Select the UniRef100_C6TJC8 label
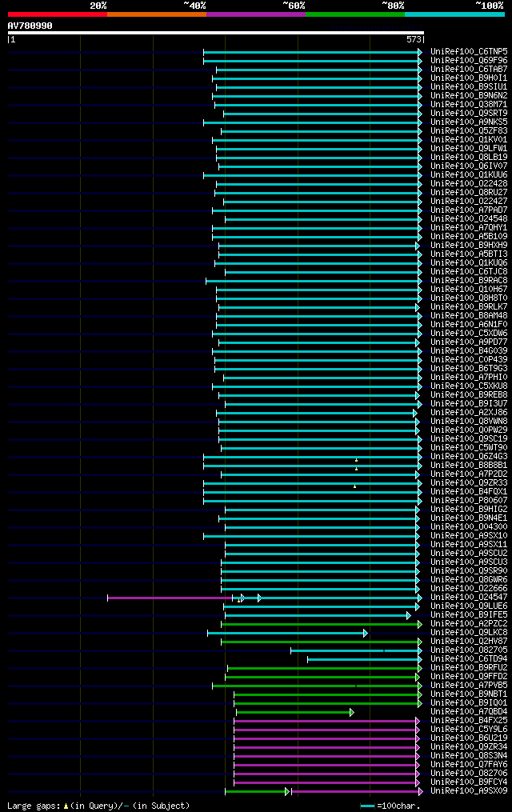 click(469, 272)
